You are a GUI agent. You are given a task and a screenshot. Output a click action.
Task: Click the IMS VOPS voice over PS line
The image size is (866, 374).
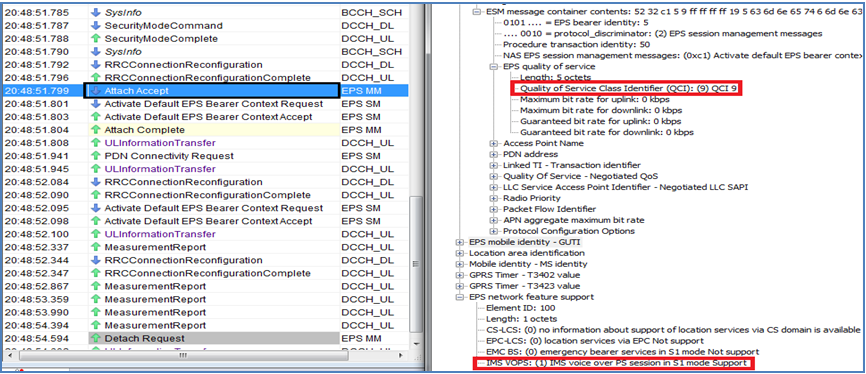[616, 363]
